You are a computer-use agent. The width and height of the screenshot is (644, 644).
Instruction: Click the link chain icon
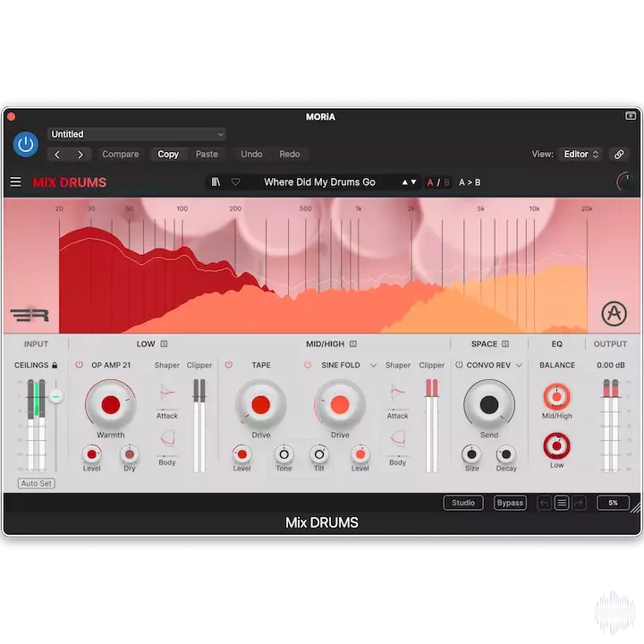point(619,155)
